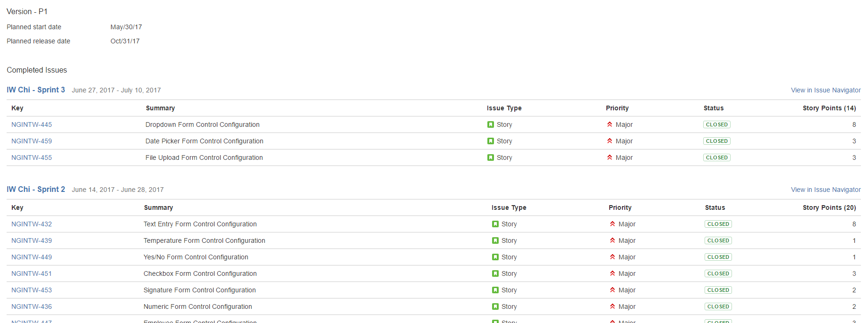Click Major priority icon for Text Entry Form Control

tap(613, 224)
